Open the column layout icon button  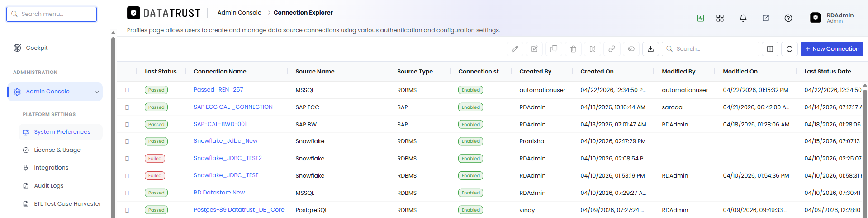click(770, 49)
